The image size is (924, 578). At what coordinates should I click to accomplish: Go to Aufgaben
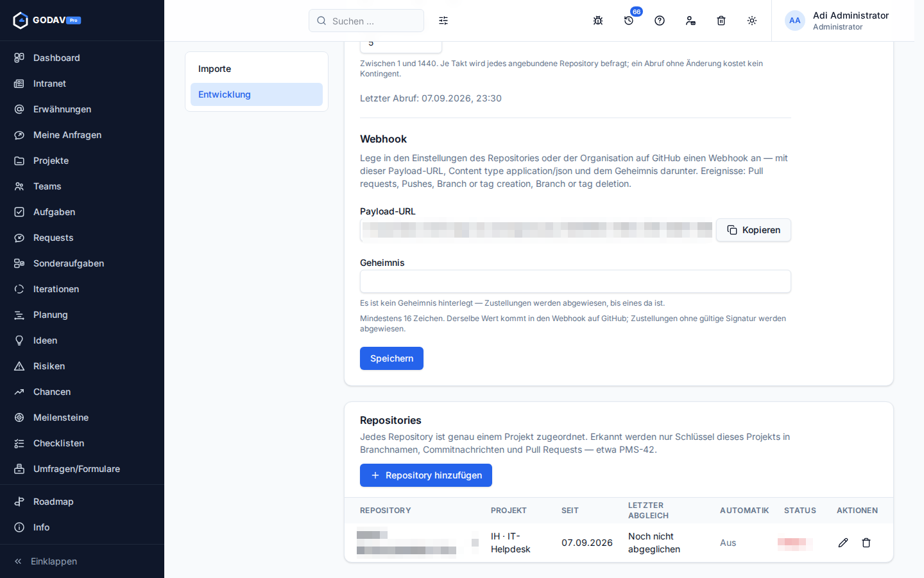pyautogui.click(x=82, y=212)
